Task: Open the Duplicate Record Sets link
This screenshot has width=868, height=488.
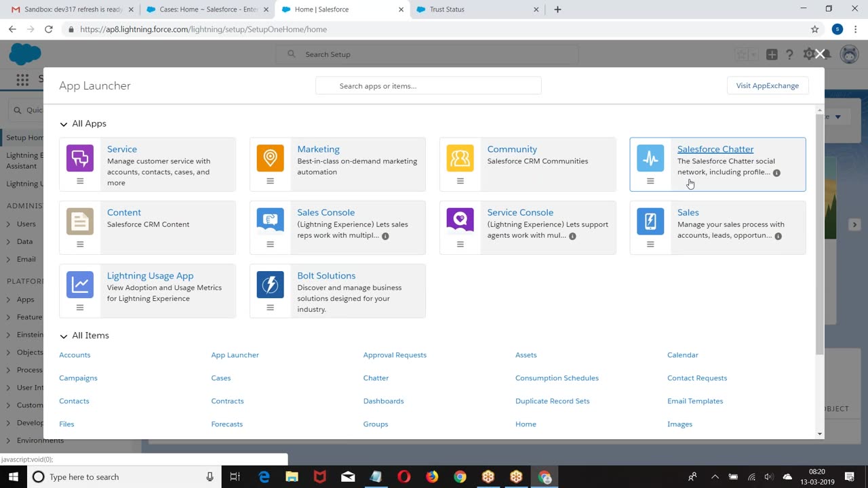Action: [553, 401]
